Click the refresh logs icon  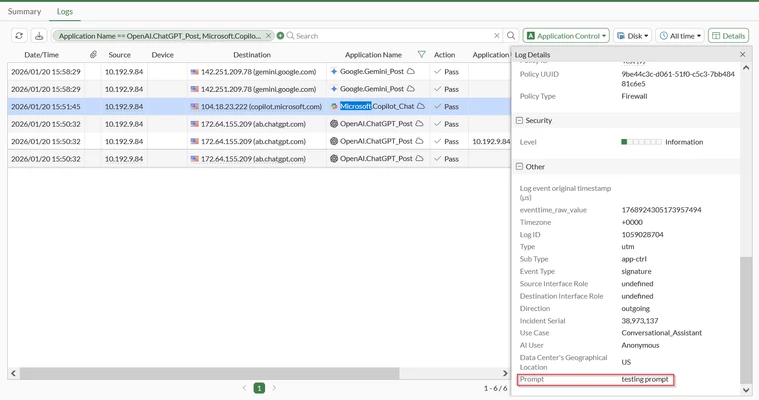(x=19, y=36)
